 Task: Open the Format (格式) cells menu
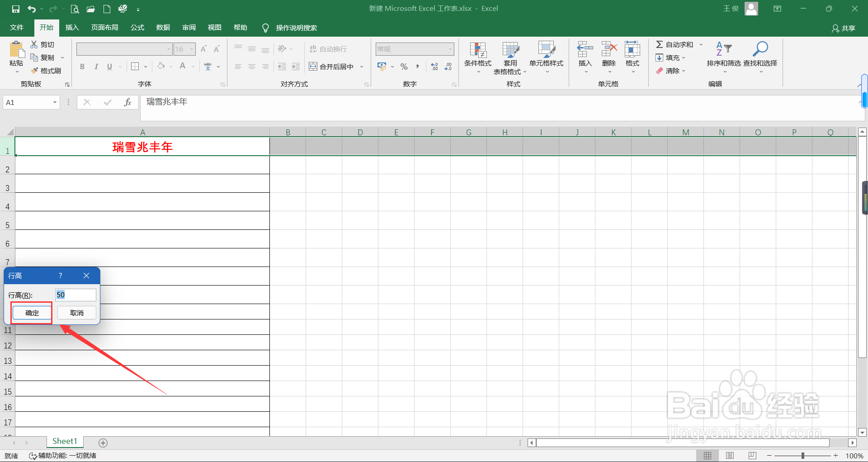pos(632,57)
